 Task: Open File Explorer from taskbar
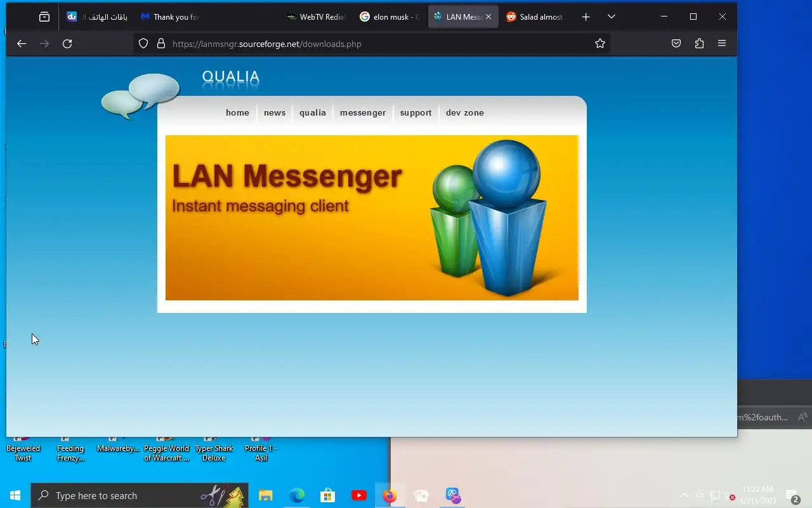pos(265,495)
